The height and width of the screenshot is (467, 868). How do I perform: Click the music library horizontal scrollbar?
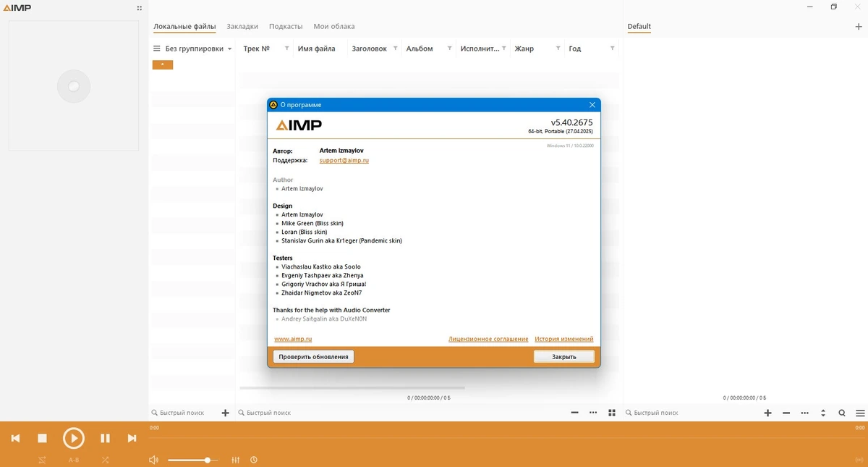352,388
